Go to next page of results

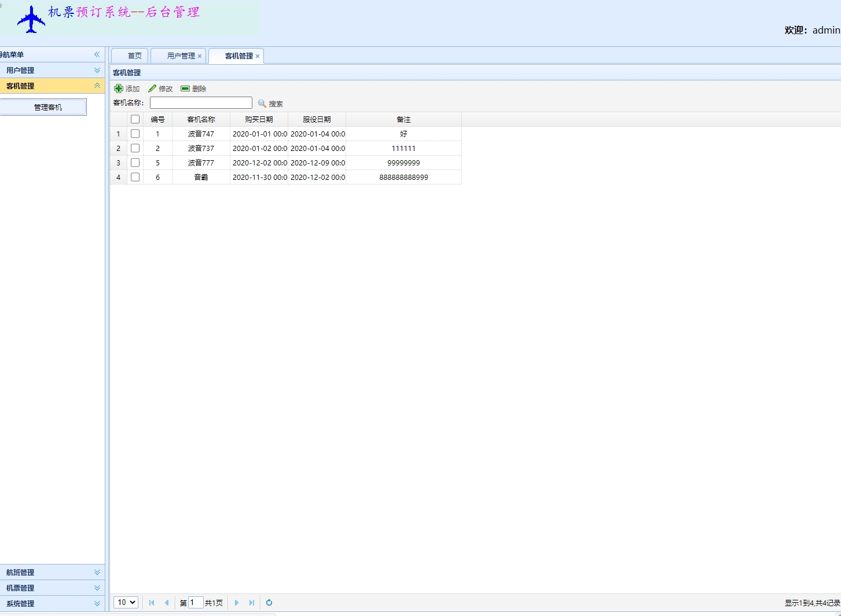pos(237,603)
